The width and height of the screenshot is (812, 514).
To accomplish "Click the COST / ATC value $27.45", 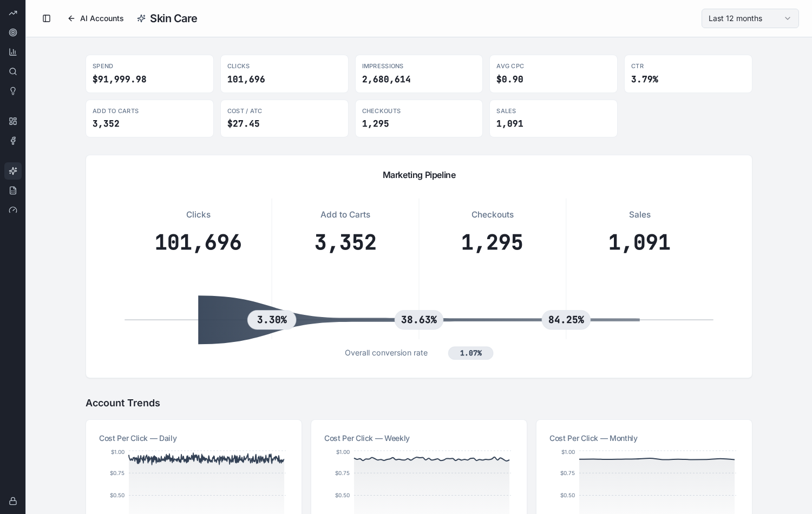I will click(x=244, y=124).
